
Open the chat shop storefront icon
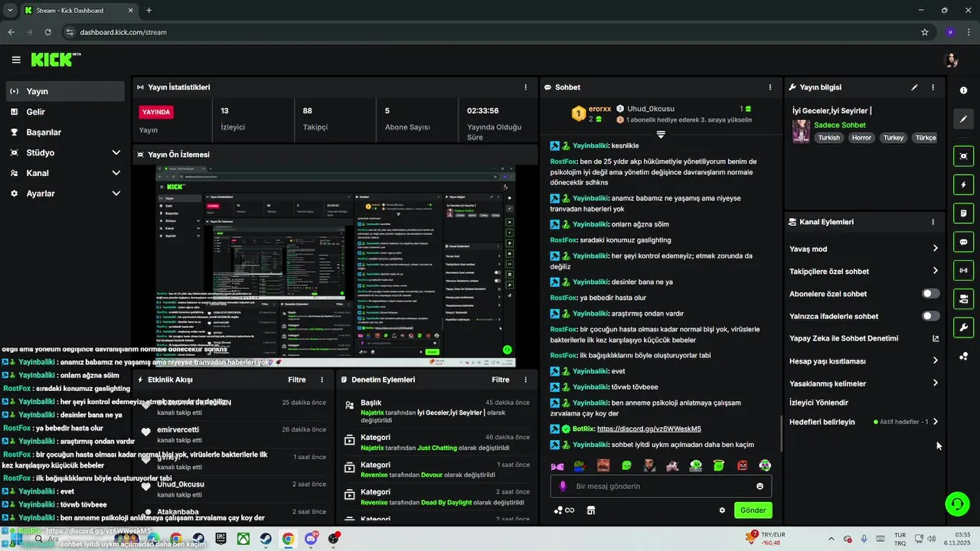590,510
